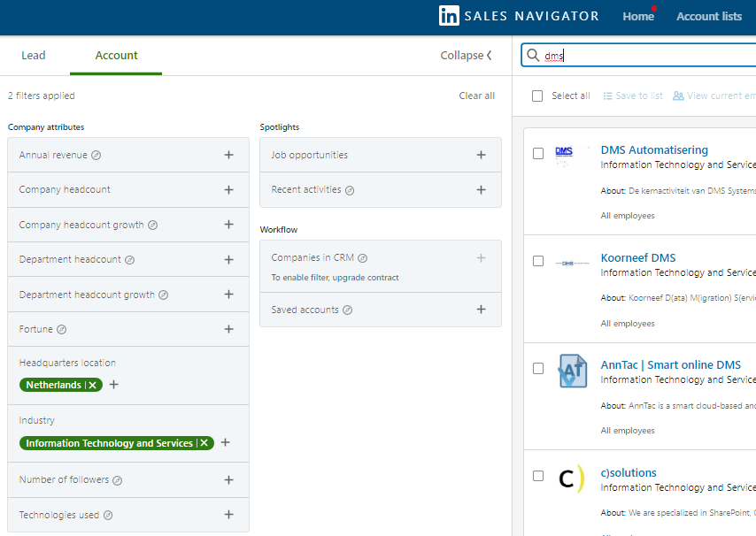
Task: Check the Koorneef DMS result checkbox
Action: (x=538, y=261)
